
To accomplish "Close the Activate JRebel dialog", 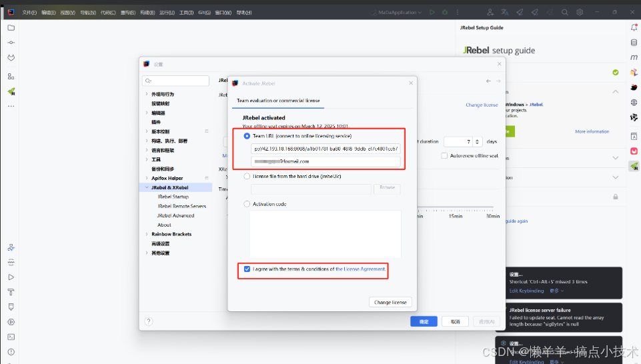I will pyautogui.click(x=411, y=83).
